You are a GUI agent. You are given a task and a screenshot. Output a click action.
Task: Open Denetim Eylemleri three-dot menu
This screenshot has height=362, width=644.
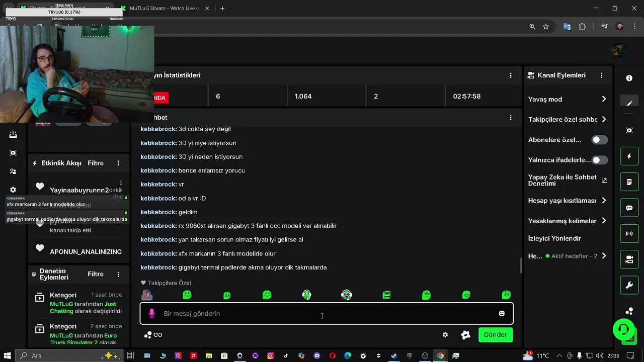118,275
